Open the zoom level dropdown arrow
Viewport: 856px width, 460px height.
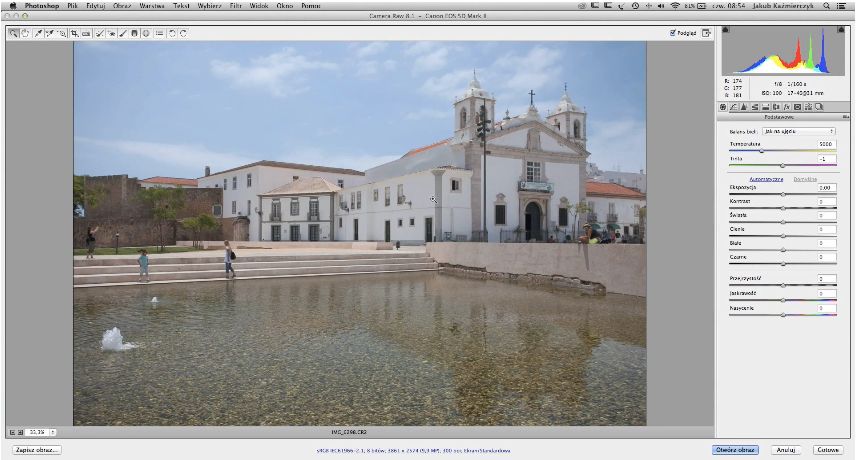point(53,432)
